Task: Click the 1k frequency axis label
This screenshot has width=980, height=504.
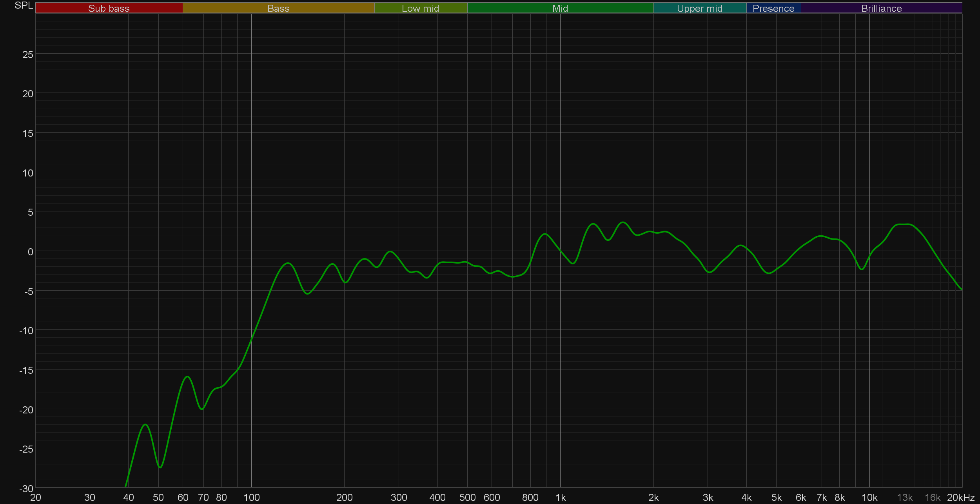Action: (x=561, y=498)
